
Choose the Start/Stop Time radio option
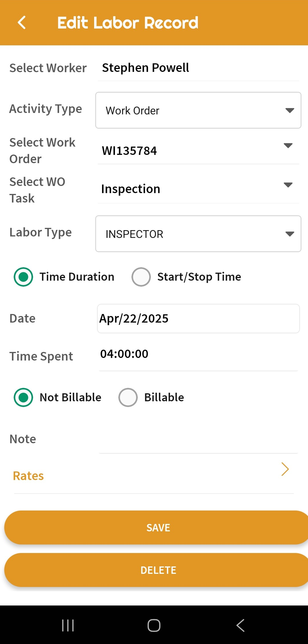pyautogui.click(x=141, y=277)
